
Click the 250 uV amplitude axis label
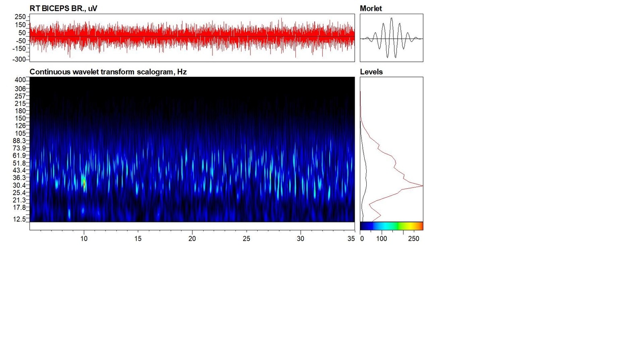click(20, 17)
